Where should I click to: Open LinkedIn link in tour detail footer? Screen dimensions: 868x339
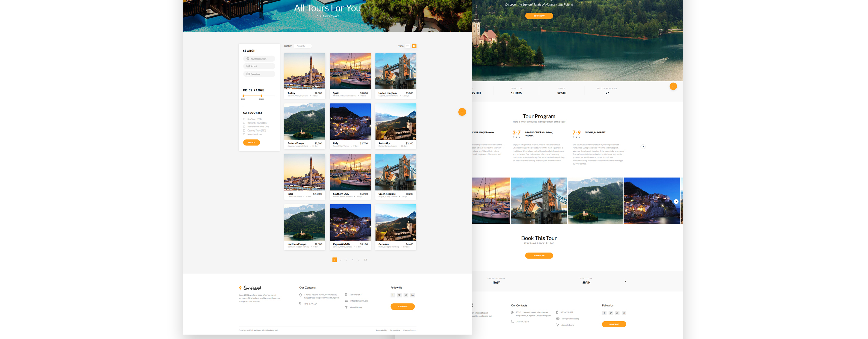coord(624,313)
